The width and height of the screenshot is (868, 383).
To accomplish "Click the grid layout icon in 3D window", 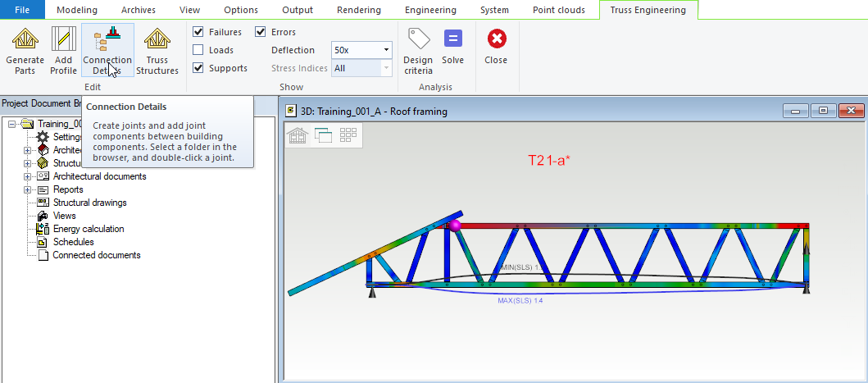I will pos(348,135).
